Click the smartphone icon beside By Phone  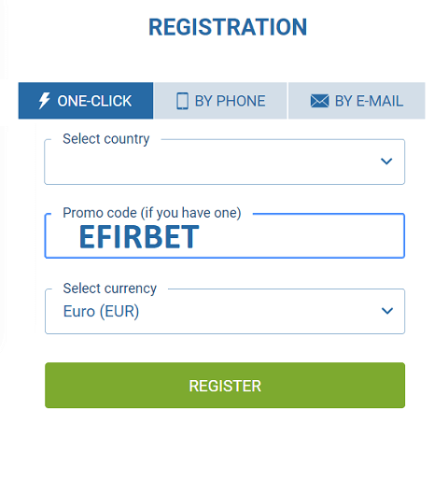click(182, 101)
